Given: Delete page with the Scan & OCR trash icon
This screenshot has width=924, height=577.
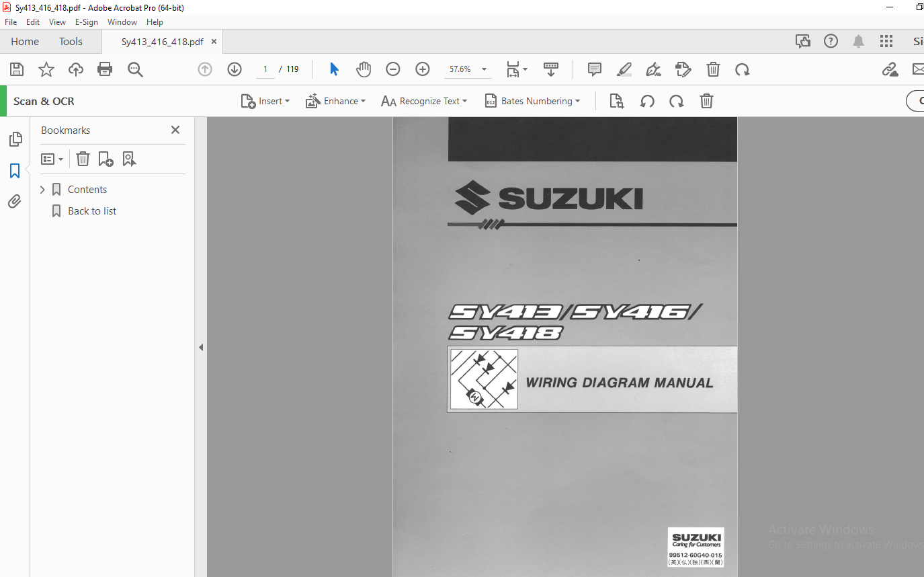Looking at the screenshot, I should click(706, 101).
